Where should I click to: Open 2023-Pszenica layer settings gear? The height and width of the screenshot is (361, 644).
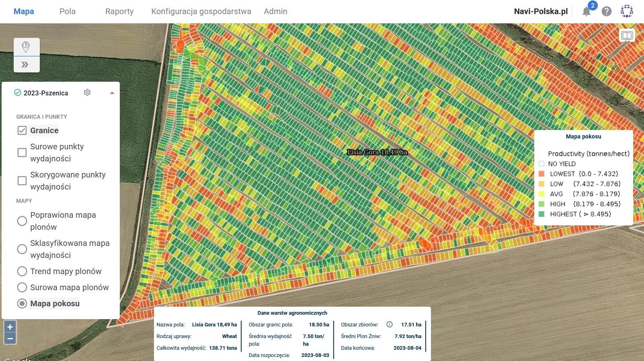87,93
